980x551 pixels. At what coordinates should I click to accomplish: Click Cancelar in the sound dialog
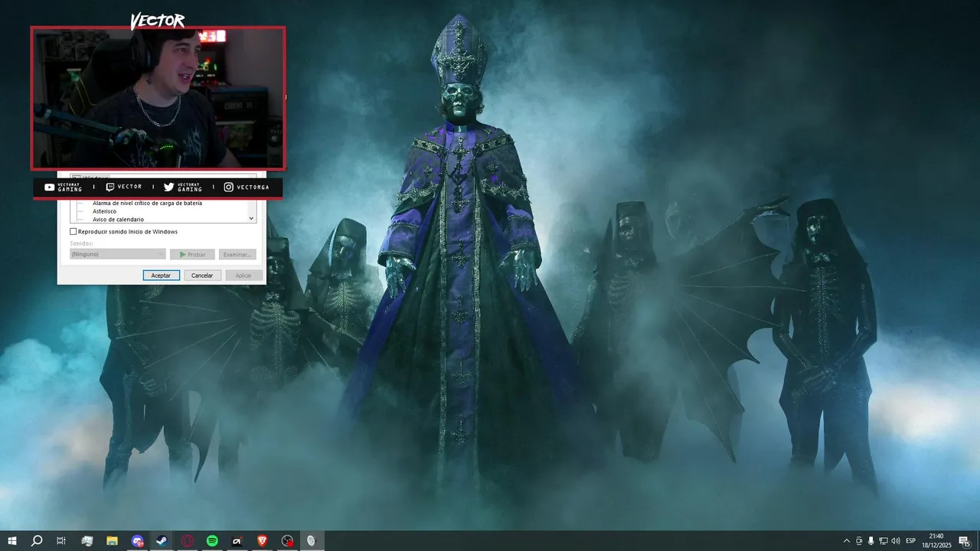pyautogui.click(x=203, y=275)
